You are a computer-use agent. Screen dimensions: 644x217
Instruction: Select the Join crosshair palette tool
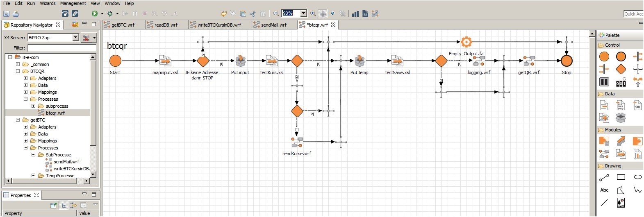pos(638,69)
